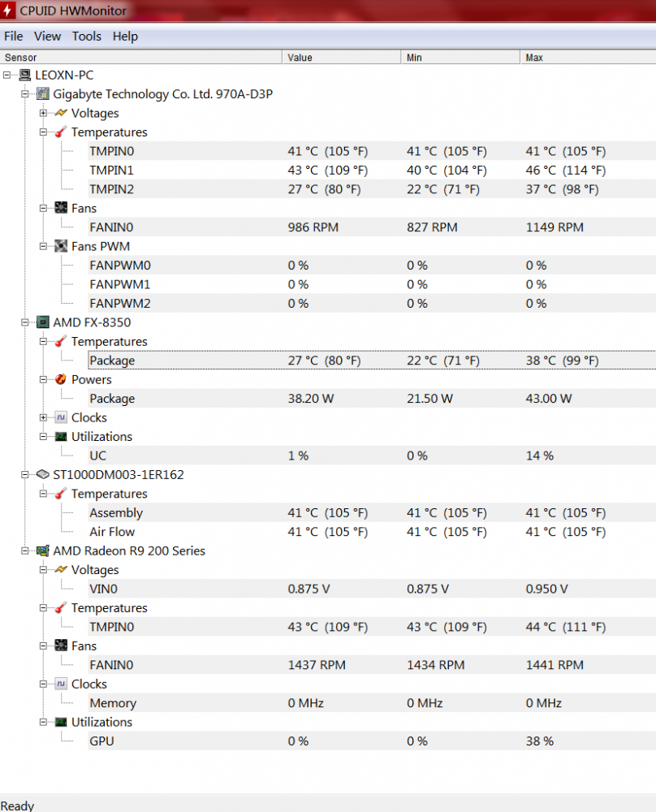Expand the Clocks node under AMD FX-8350

pyautogui.click(x=43, y=417)
